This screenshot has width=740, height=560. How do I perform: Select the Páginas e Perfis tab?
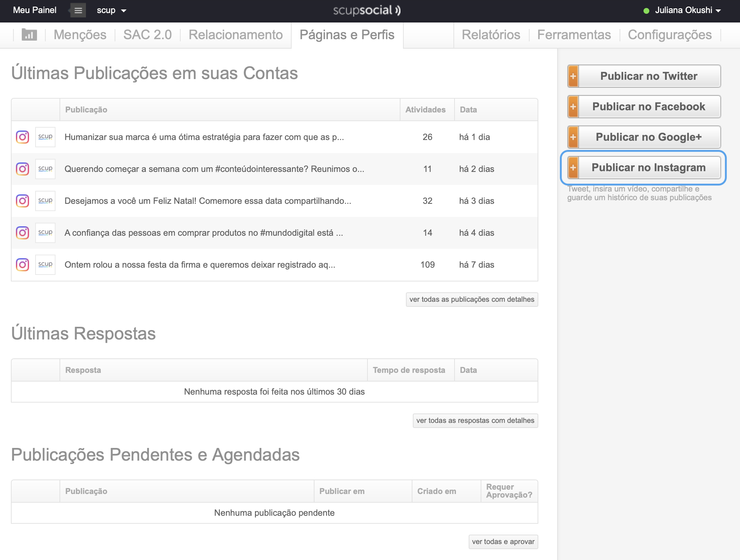(x=347, y=35)
